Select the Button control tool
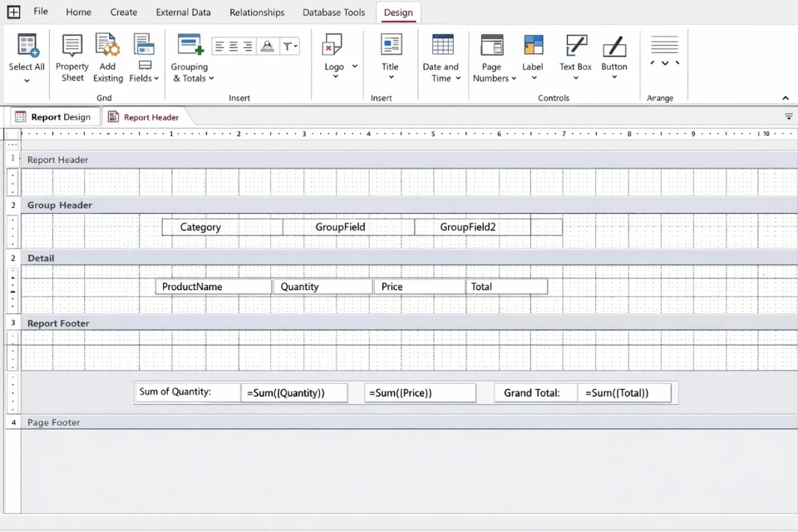 [614, 45]
